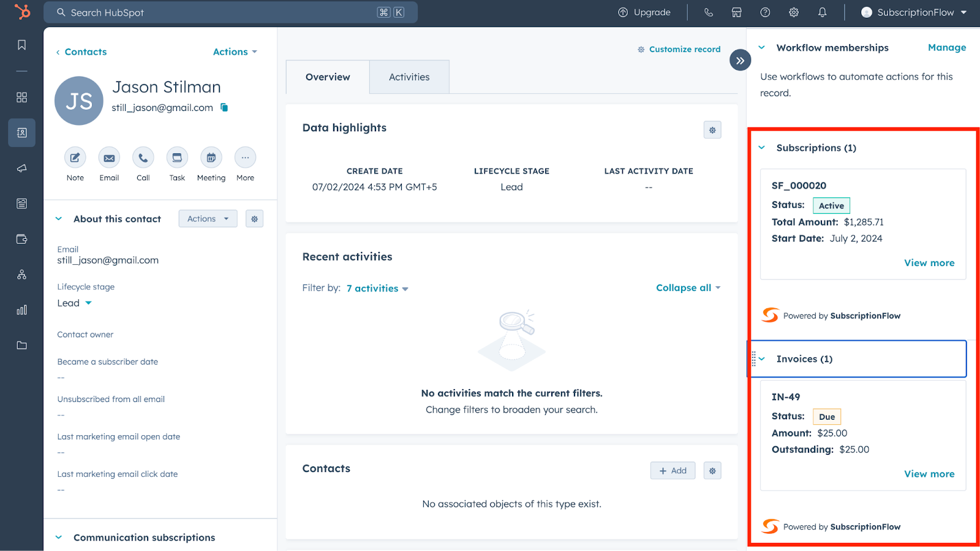Collapse the Invoices (1) section
The image size is (980, 551).
pyautogui.click(x=762, y=359)
